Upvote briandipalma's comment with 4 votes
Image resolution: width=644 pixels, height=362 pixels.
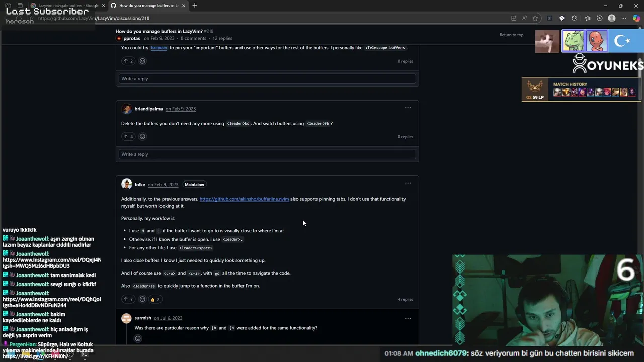128,137
